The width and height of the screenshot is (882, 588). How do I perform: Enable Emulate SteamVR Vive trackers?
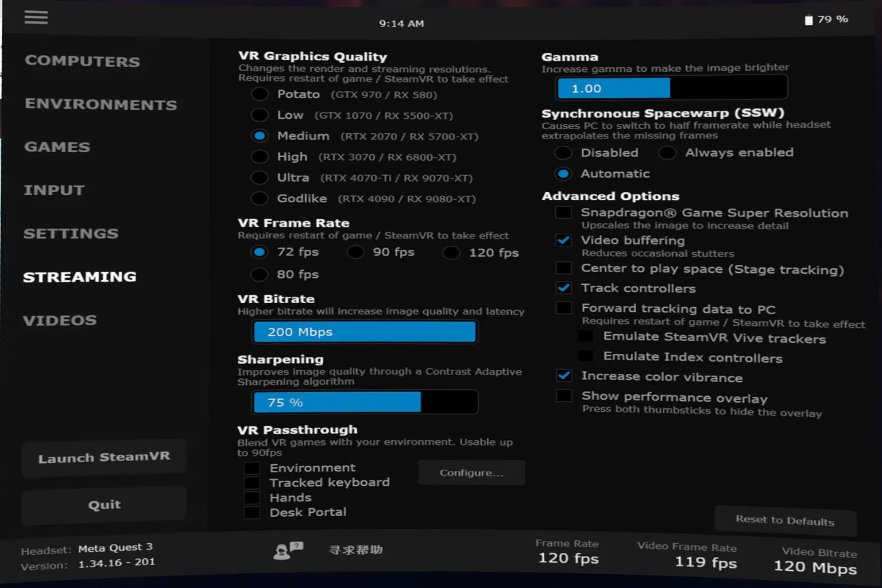(x=586, y=336)
